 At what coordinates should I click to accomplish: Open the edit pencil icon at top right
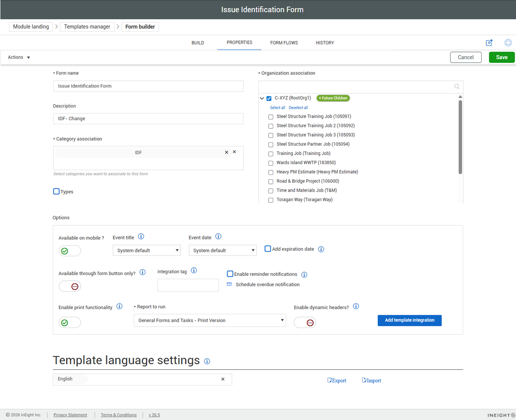(489, 43)
